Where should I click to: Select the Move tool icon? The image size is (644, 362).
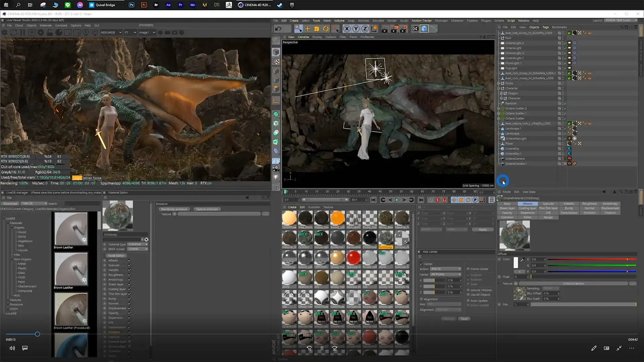[308, 29]
